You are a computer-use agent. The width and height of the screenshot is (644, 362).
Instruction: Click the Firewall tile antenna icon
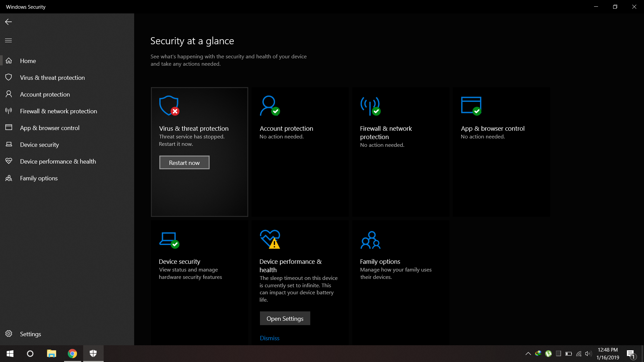pyautogui.click(x=370, y=106)
